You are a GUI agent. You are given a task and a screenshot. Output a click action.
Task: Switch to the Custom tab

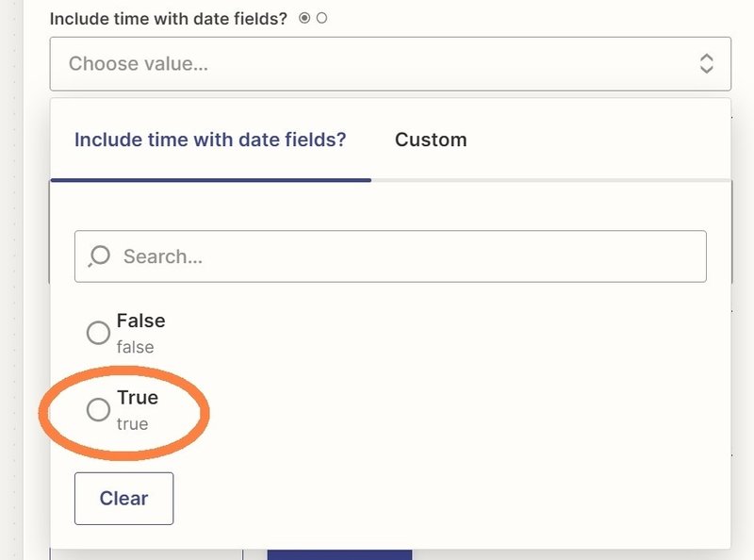[x=431, y=140]
